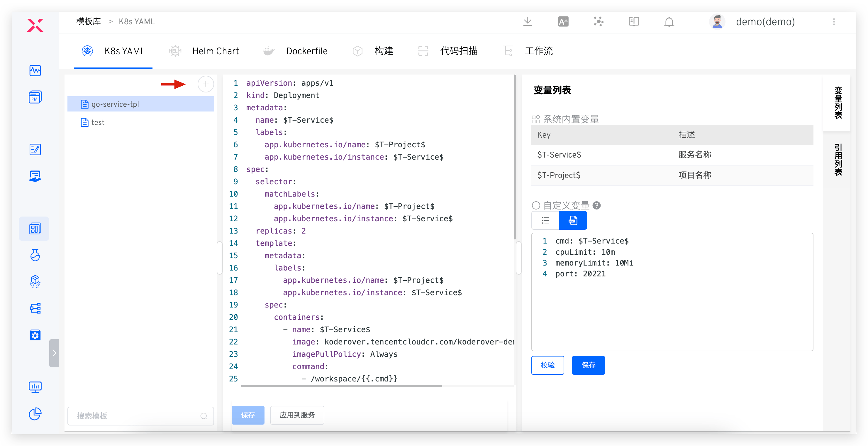
Task: Open the three-dot user menu
Action: [x=834, y=22]
